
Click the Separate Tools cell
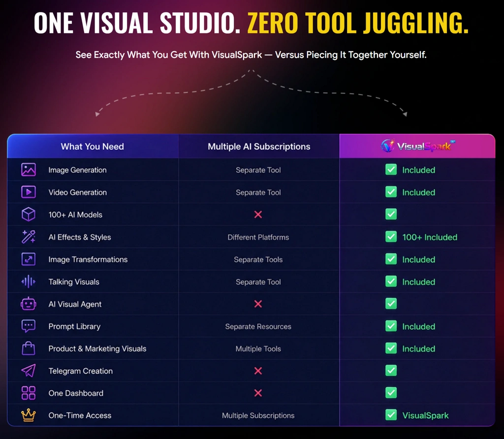coord(258,259)
